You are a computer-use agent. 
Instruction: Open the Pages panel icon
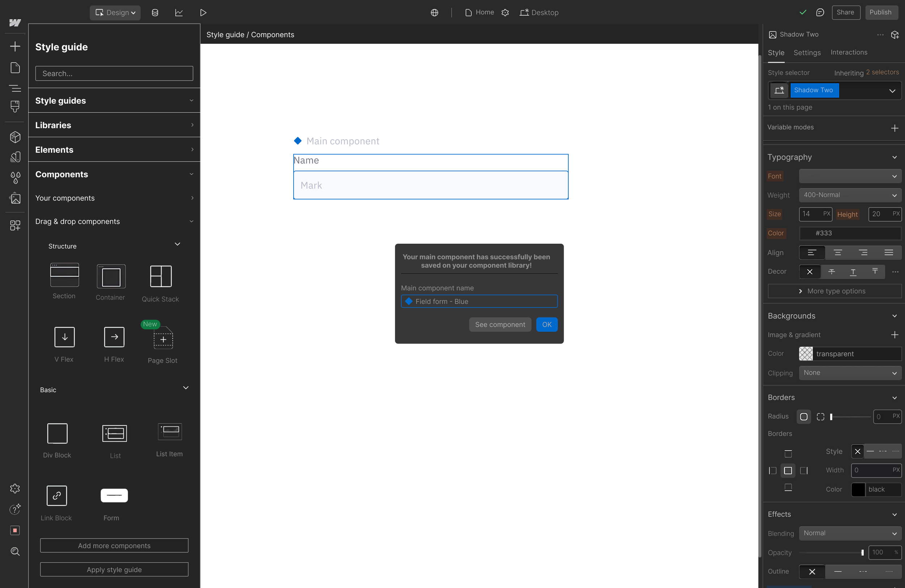pyautogui.click(x=15, y=68)
